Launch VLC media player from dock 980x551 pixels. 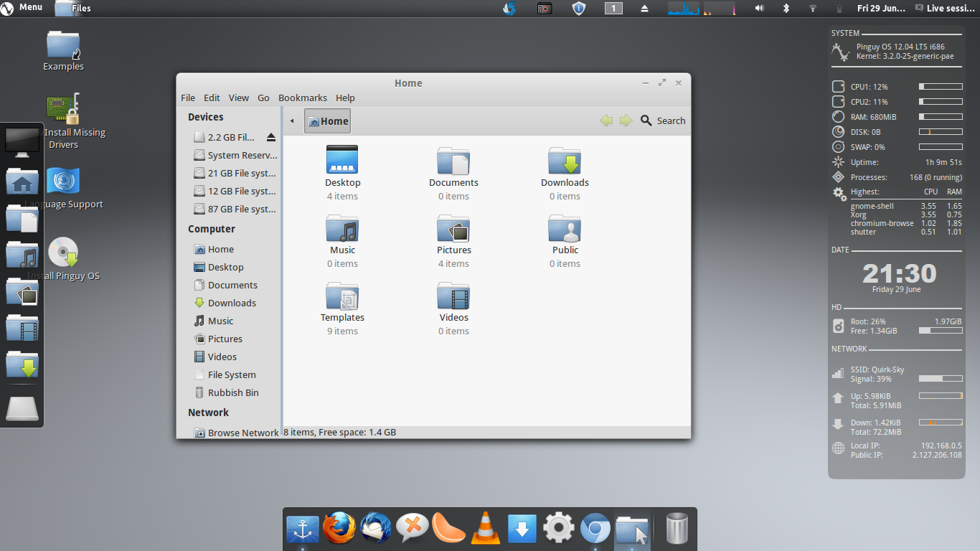pos(486,529)
